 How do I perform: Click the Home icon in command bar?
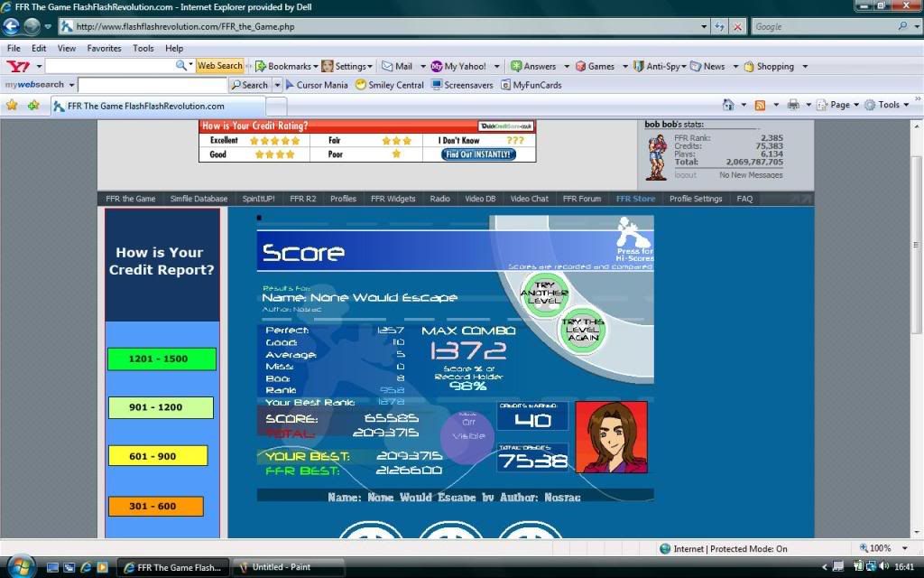(x=728, y=105)
